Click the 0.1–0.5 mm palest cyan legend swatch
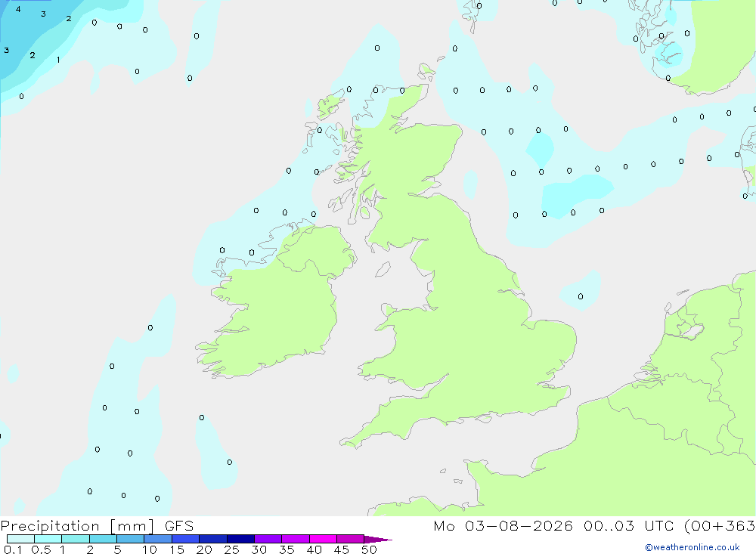This screenshot has height=554, width=756. [x=20, y=539]
